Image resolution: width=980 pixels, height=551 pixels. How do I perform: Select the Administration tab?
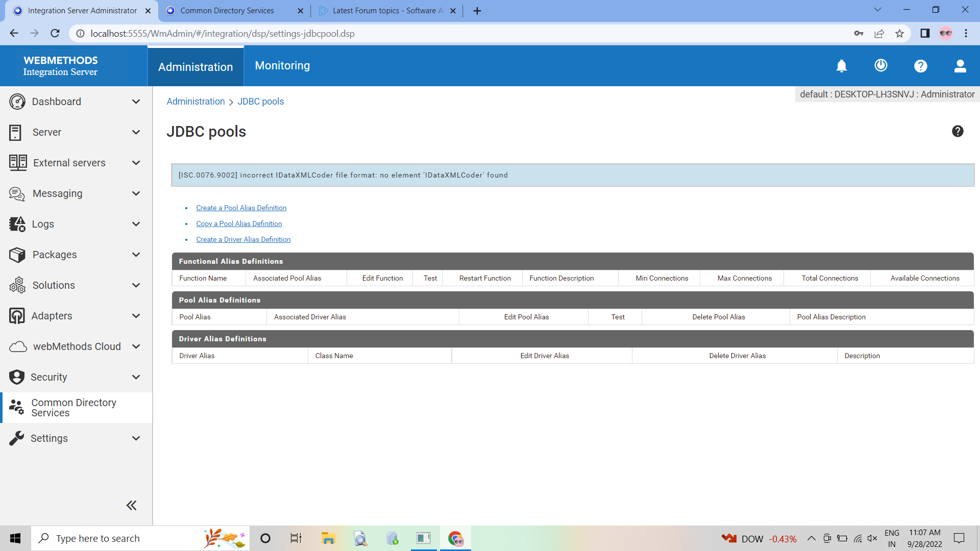[x=195, y=67]
